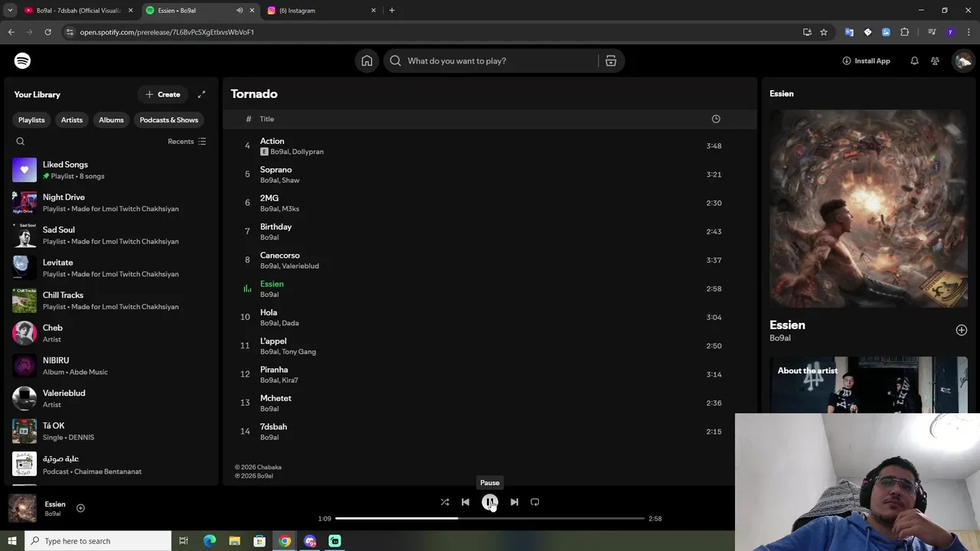
Task: Filter library by Artists
Action: pyautogui.click(x=72, y=119)
